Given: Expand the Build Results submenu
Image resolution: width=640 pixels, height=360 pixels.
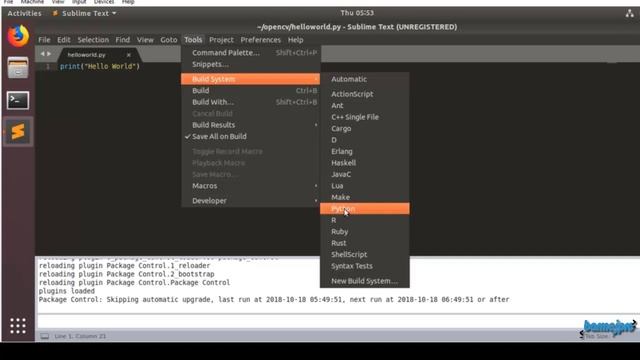Looking at the screenshot, I should pos(251,125).
